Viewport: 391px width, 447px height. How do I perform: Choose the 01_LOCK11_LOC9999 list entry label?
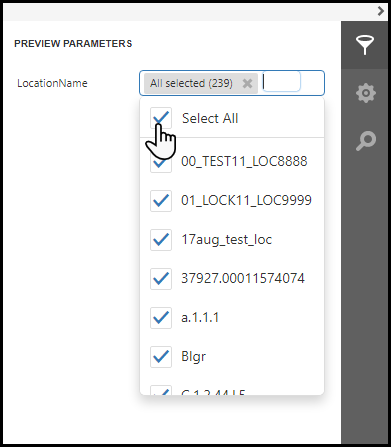(246, 200)
